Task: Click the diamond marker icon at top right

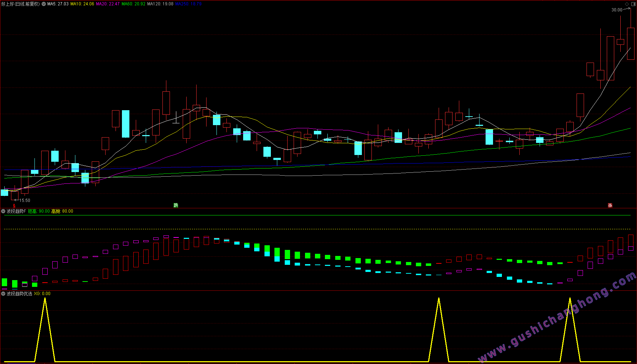Action: pyautogui.click(x=627, y=4)
